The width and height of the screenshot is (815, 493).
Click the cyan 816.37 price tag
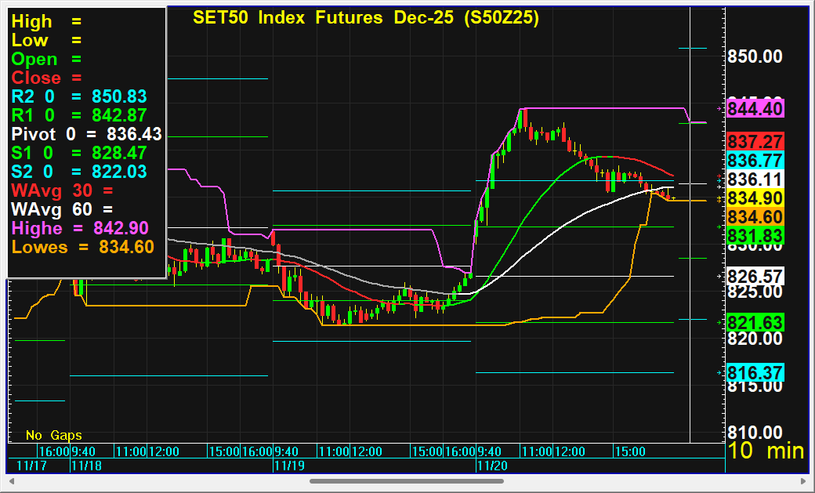[756, 372]
